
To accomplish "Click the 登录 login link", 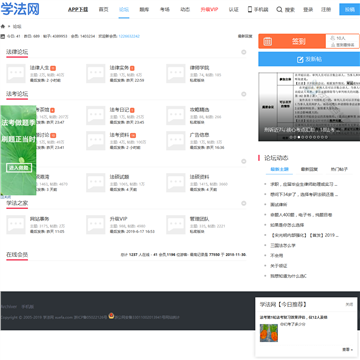I will click(308, 10).
